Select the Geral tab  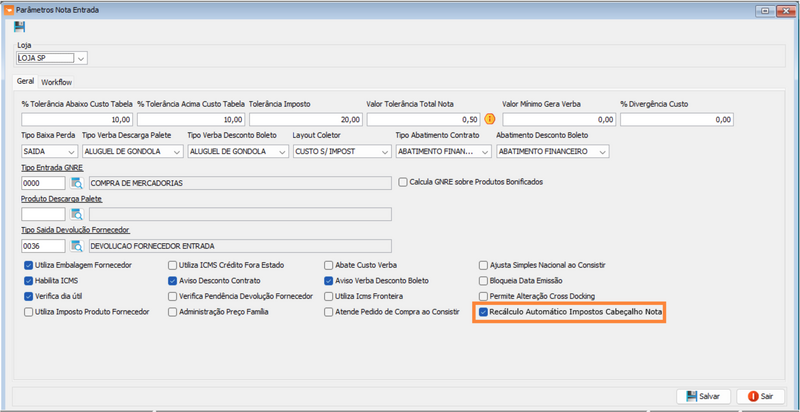(x=26, y=82)
